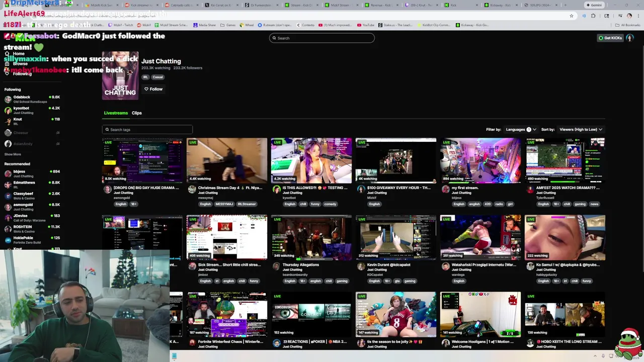The image size is (644, 362).
Task: Open Thursday Allegations title link
Action: pos(301,265)
